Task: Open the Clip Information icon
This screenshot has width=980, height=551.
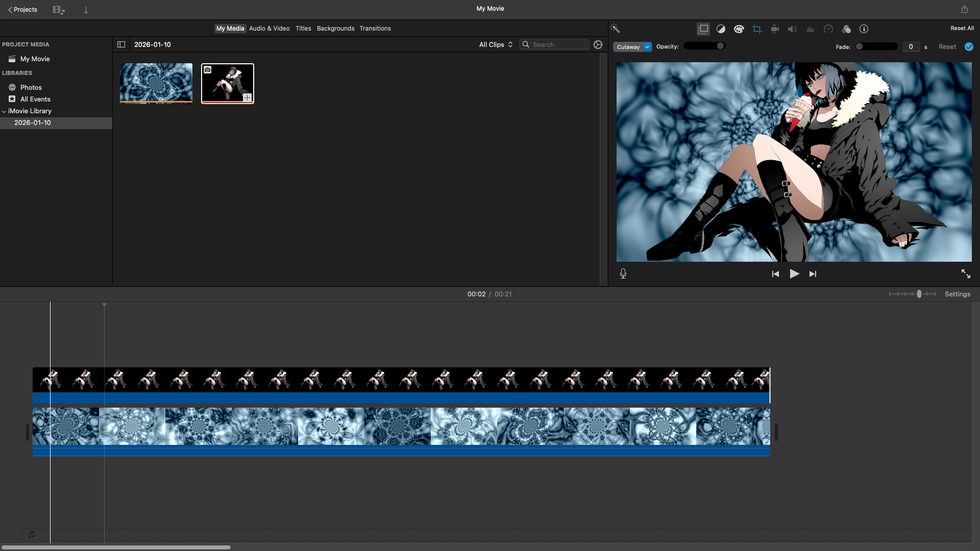Action: (864, 29)
